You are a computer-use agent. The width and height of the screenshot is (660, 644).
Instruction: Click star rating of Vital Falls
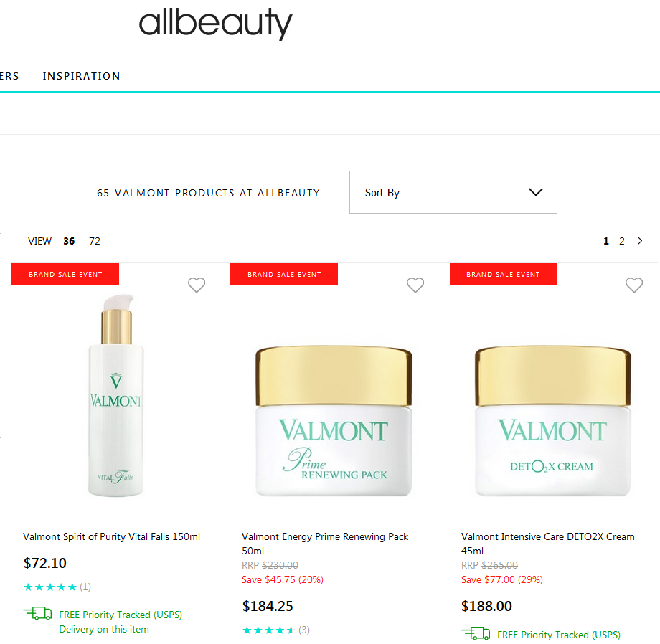50,587
